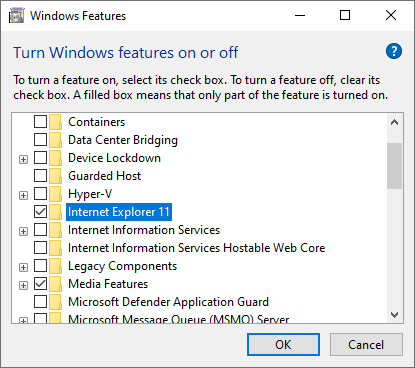Select the Data Center Bridging label
Screen dimensions: 415x368
point(123,140)
